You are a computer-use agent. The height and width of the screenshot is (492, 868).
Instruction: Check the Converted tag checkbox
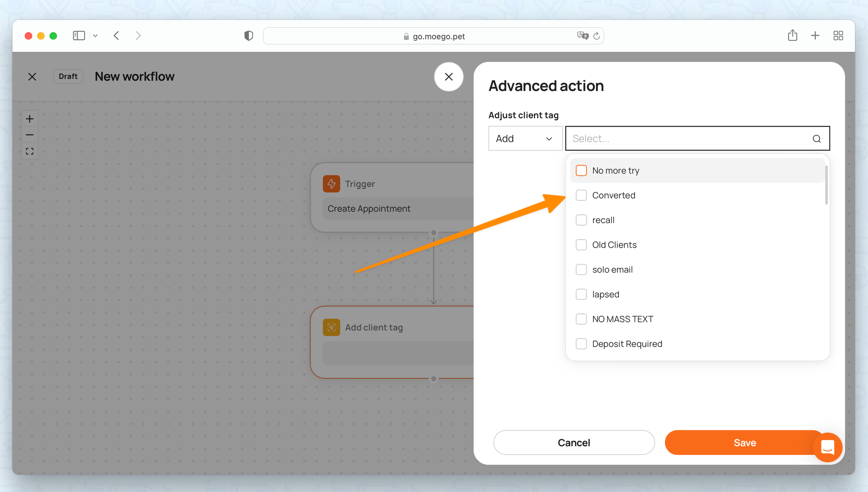point(581,195)
